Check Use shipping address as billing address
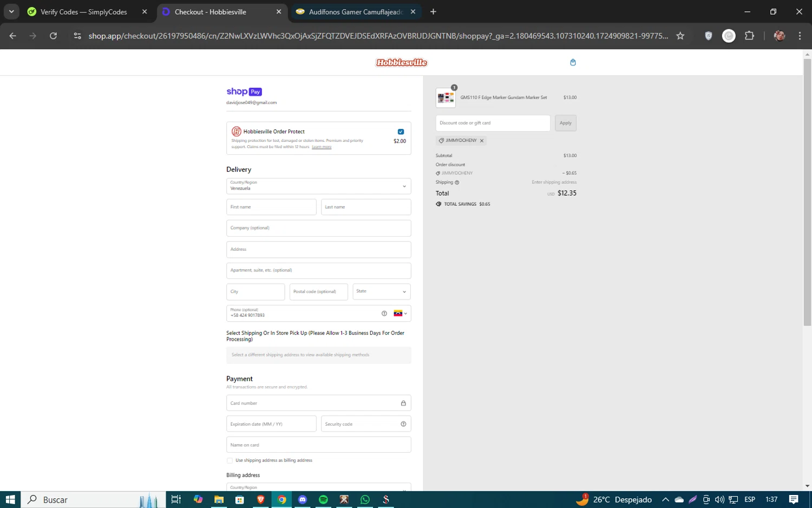The image size is (812, 508). point(230,460)
